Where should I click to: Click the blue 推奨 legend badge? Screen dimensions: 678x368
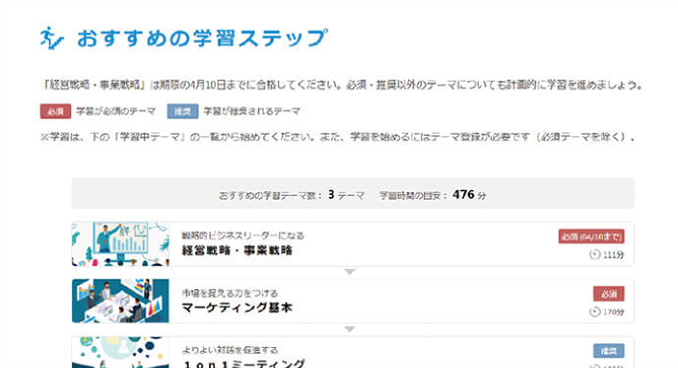pyautogui.click(x=182, y=111)
